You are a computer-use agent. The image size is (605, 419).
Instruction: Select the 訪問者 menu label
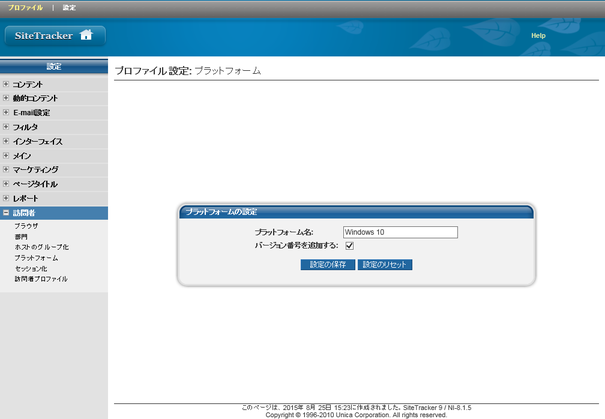(24, 213)
